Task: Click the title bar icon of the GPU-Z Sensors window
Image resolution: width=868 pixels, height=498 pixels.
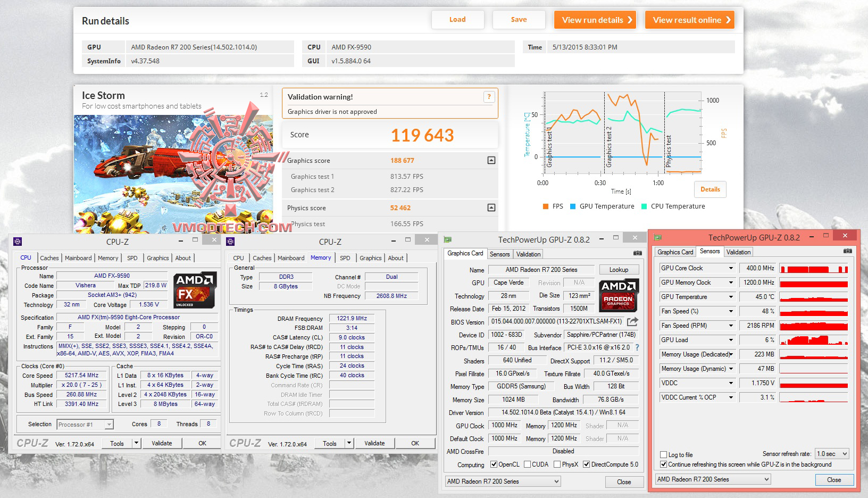Action: tap(658, 237)
